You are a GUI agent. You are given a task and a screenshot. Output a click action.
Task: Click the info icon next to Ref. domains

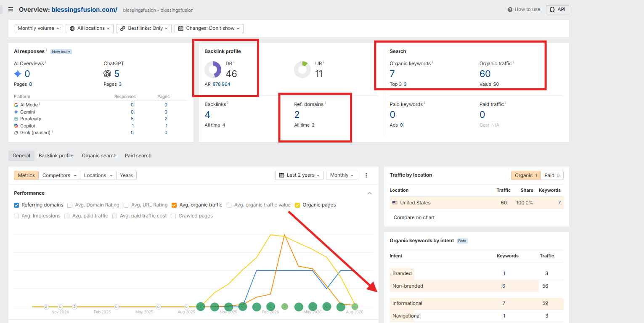click(x=326, y=103)
